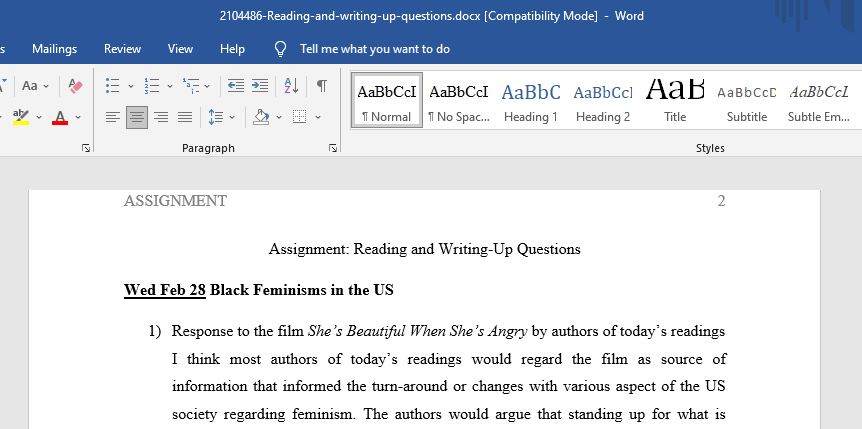Viewport: 862px width, 429px height.
Task: Apply the red font color
Action: 60,117
